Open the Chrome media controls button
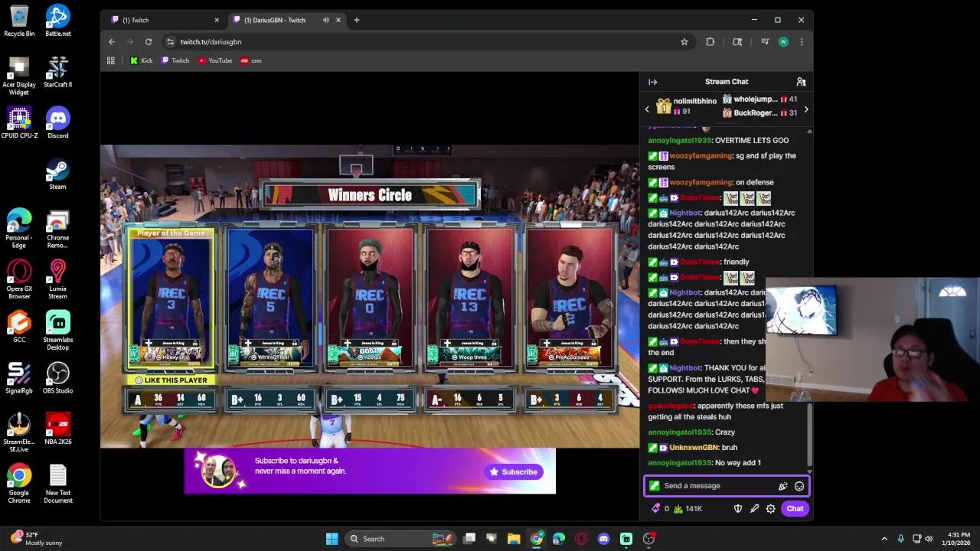The image size is (980, 551). (x=764, y=42)
